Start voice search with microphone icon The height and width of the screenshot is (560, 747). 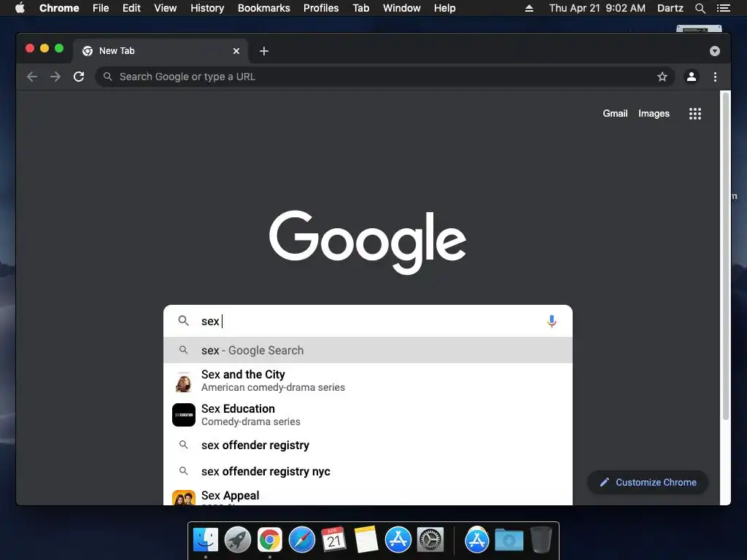click(551, 322)
